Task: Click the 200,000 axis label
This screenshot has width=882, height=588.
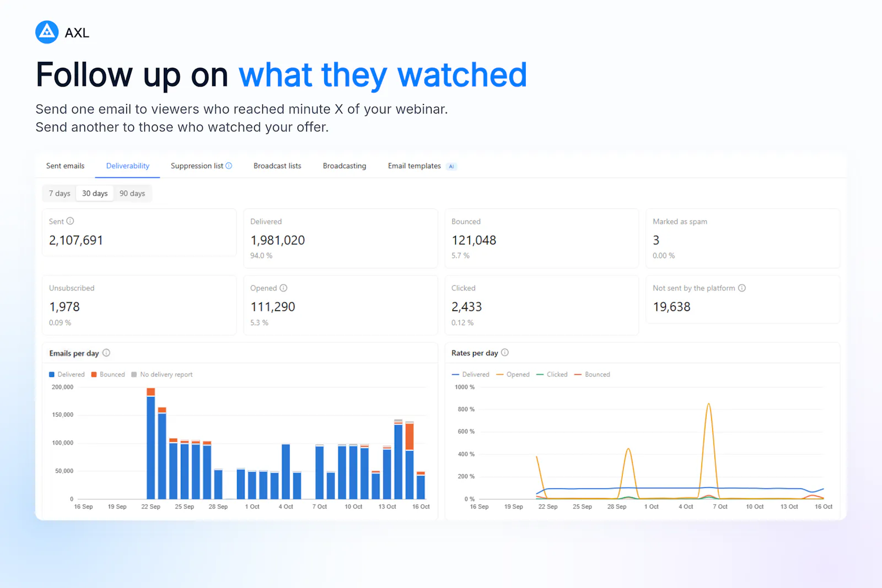Action: pyautogui.click(x=62, y=387)
